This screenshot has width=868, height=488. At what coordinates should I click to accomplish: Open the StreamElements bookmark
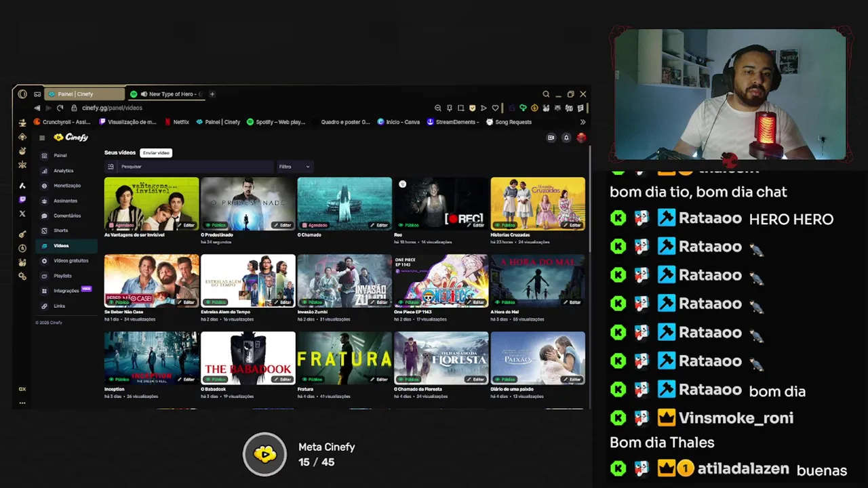pyautogui.click(x=453, y=122)
